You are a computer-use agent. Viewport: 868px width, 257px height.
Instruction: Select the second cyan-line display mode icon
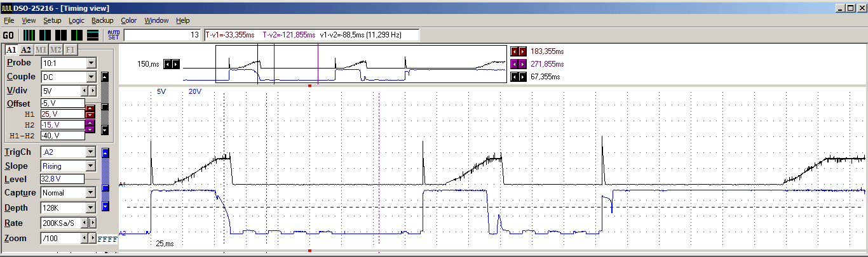click(x=45, y=35)
